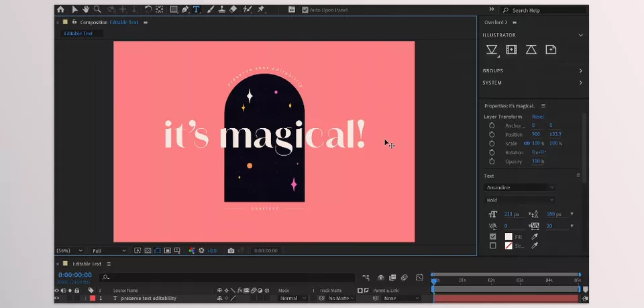
Task: Click the reset exposure icon
Action: pyautogui.click(x=201, y=250)
